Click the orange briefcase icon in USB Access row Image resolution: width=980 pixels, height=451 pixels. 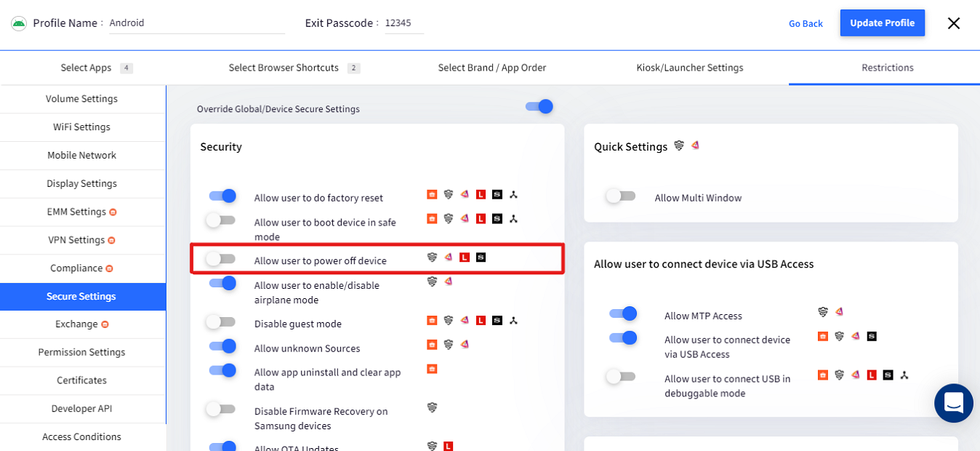click(x=823, y=336)
